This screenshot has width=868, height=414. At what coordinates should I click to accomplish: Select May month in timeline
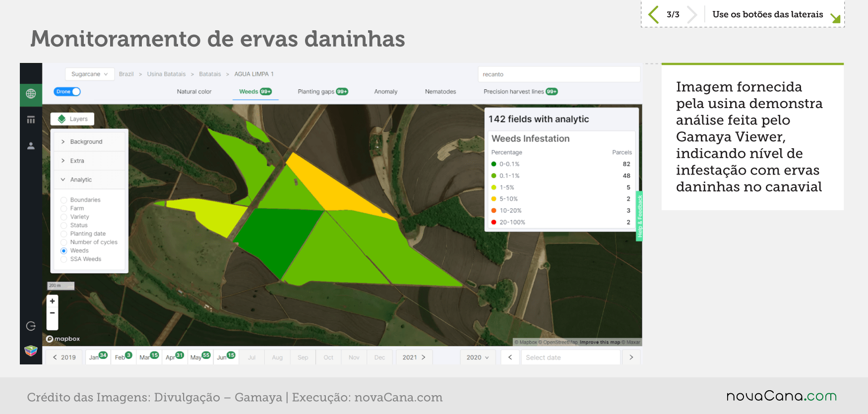click(x=200, y=357)
